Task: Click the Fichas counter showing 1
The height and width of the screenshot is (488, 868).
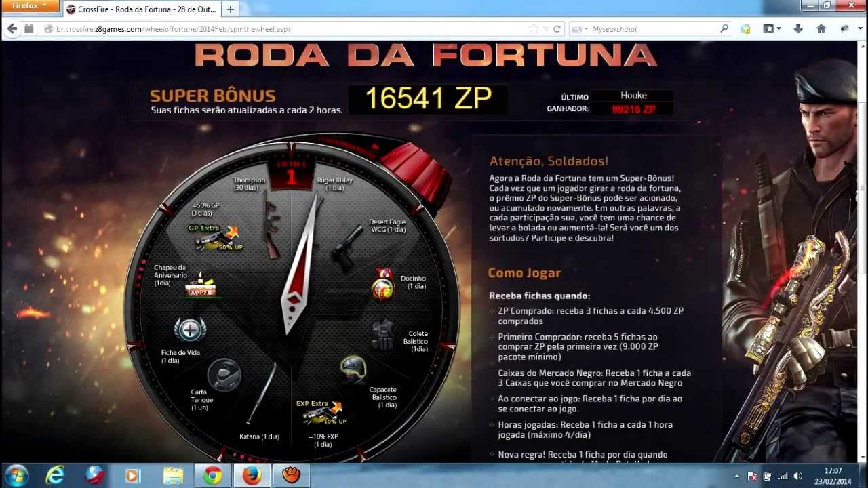Action: click(292, 174)
